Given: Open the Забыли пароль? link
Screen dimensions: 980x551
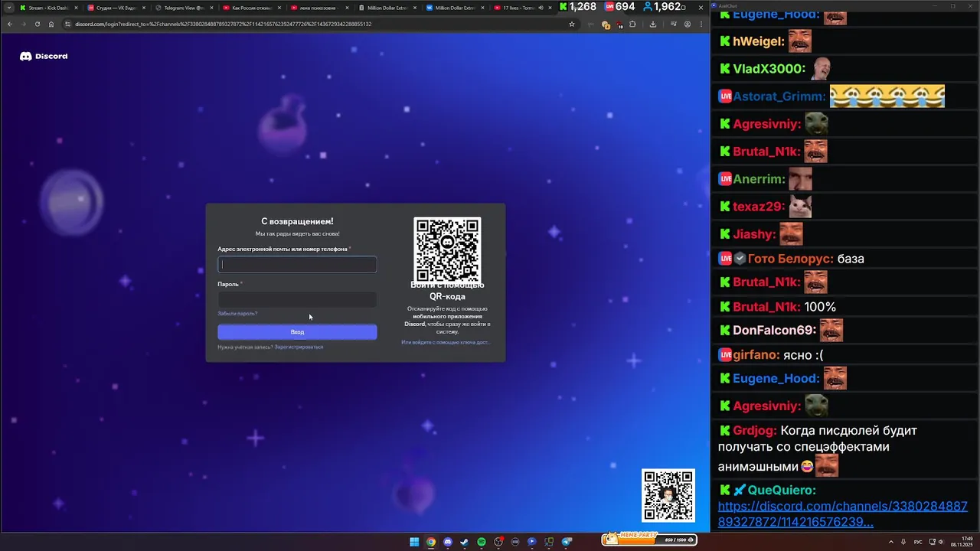Looking at the screenshot, I should coord(237,314).
